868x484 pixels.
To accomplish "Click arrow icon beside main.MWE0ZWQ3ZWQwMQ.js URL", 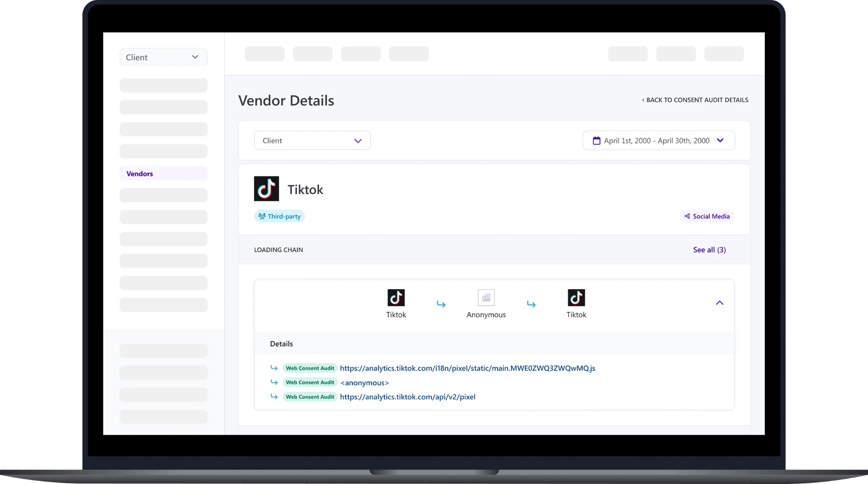I will 274,368.
